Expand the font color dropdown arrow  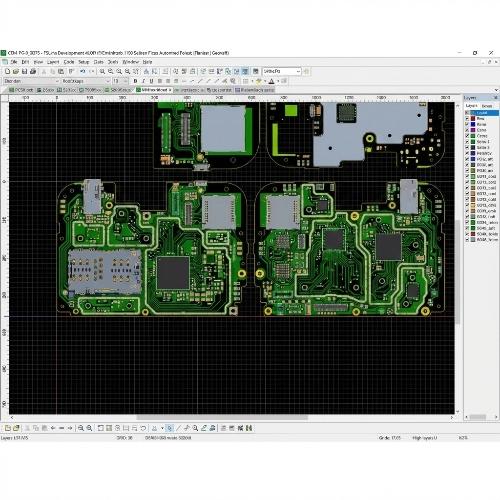tap(278, 81)
